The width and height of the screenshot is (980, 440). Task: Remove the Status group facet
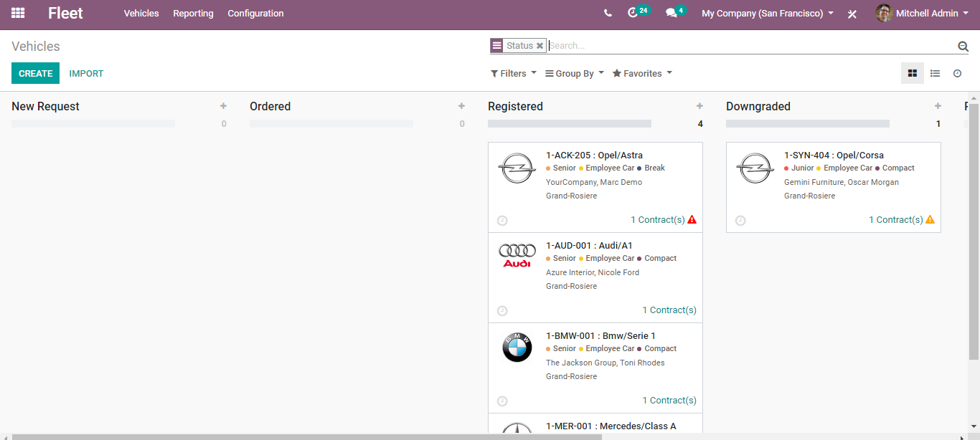coord(540,46)
